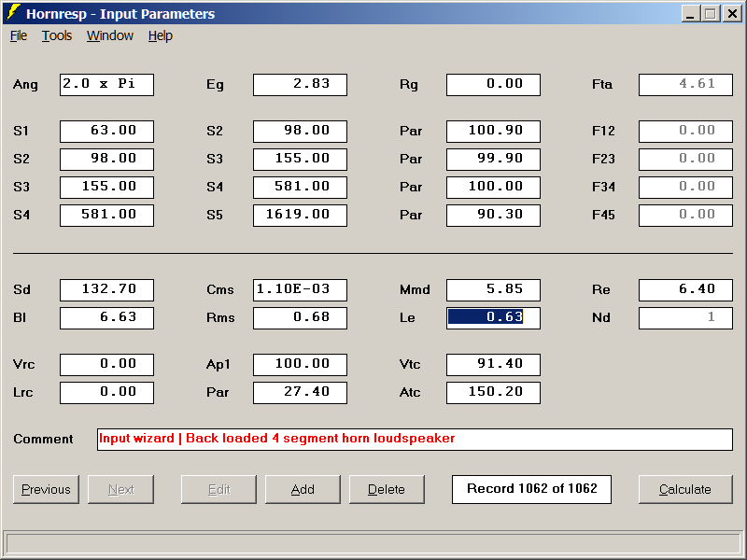Focus the Lrc field

point(106,393)
